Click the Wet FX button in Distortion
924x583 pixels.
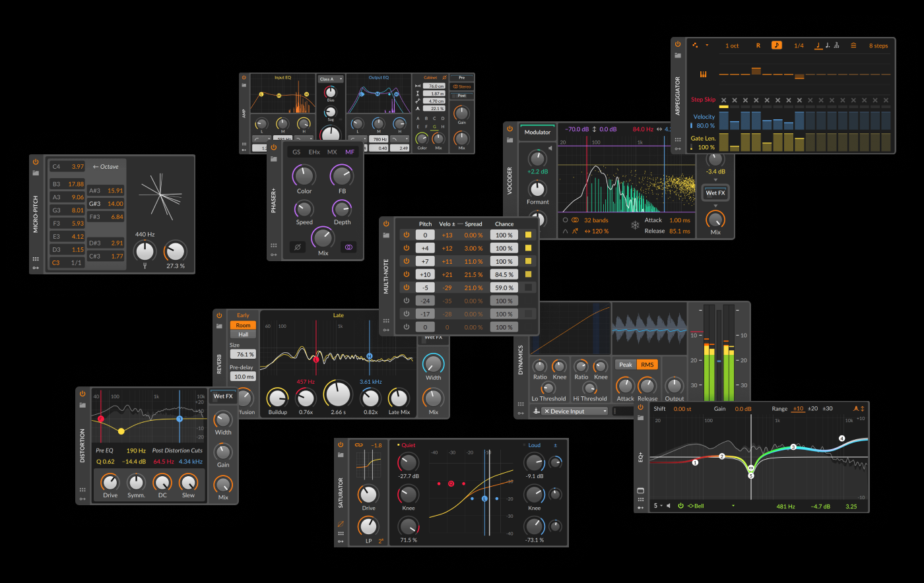coord(223,396)
